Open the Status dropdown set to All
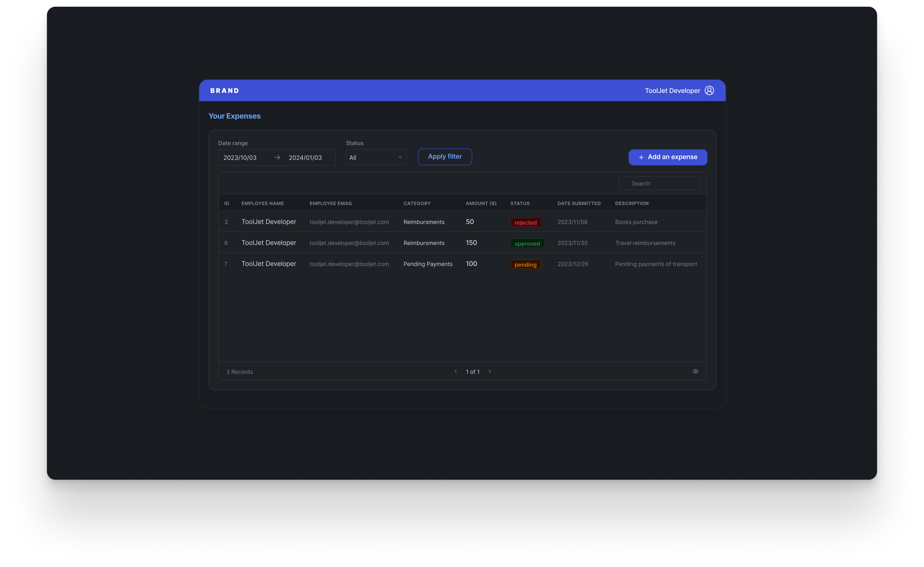Viewport: 924px width, 567px height. point(376,157)
